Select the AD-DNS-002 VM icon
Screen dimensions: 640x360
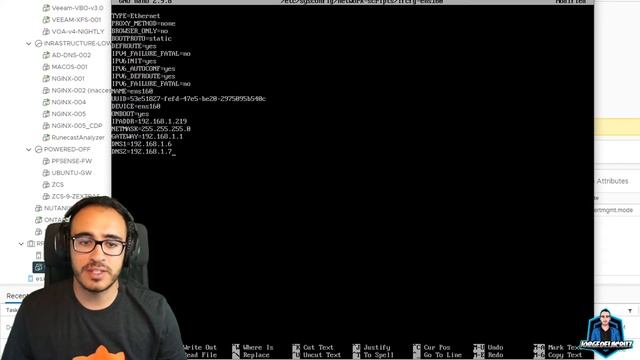tap(46, 55)
